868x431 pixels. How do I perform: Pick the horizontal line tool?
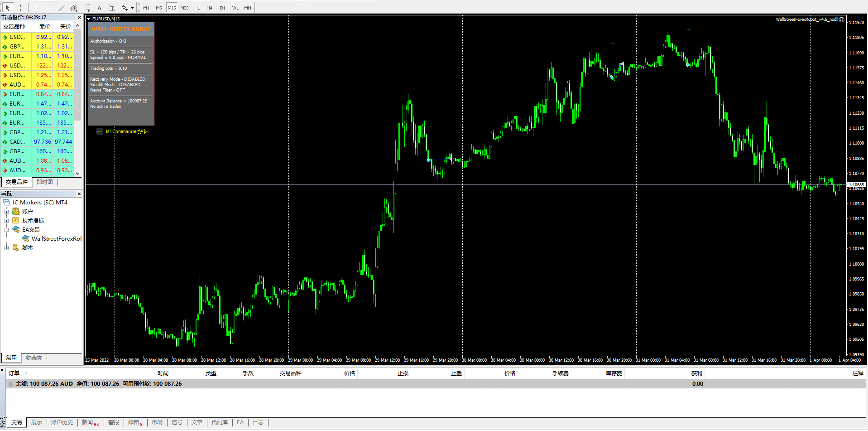click(x=48, y=8)
